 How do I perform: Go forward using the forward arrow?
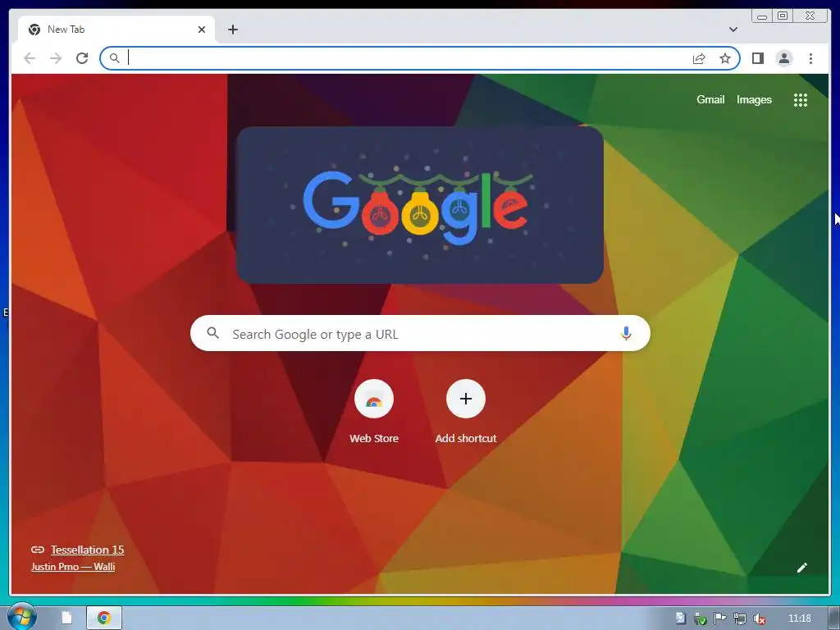pos(56,58)
